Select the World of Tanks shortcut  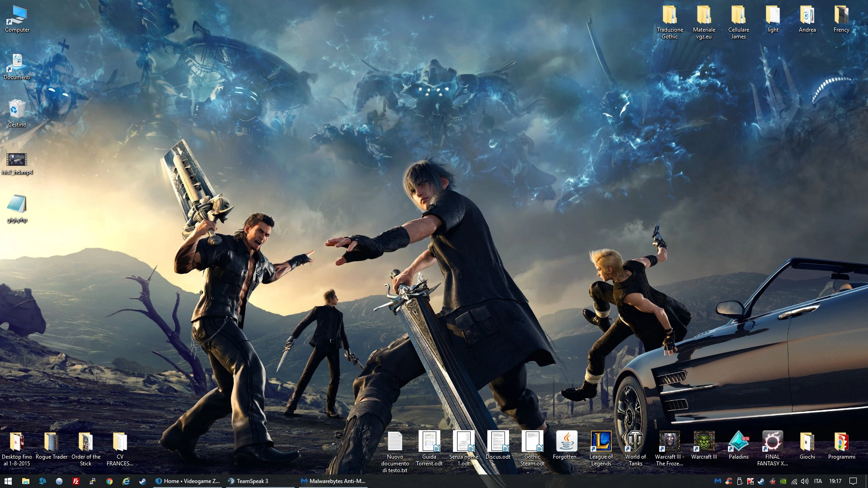point(636,449)
